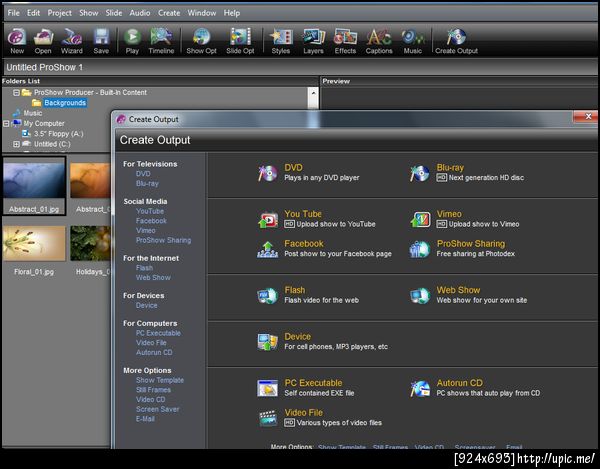Viewport: 600px width, 469px height.
Task: Click the Screen Saver sidebar link
Action: pyautogui.click(x=157, y=409)
